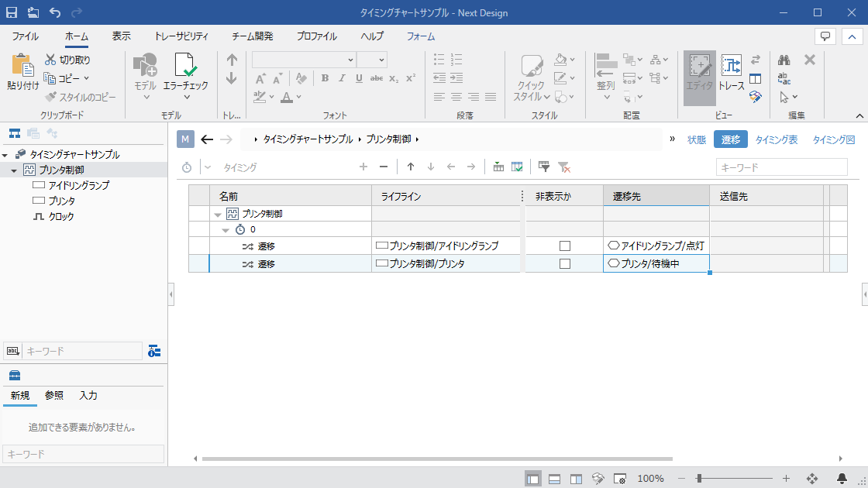Select the 参照 tab in lower panel
Image resolution: width=868 pixels, height=488 pixels.
54,396
